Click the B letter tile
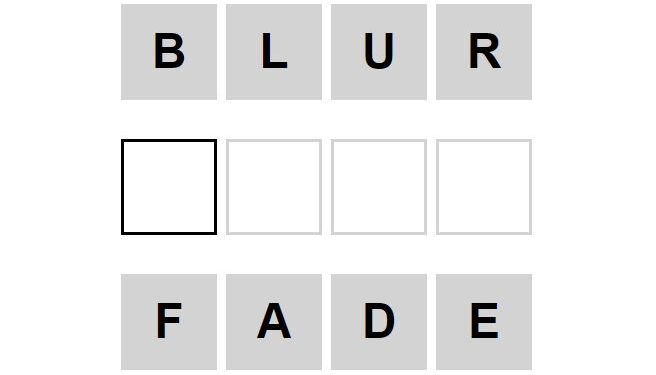656x375 pixels. click(169, 52)
